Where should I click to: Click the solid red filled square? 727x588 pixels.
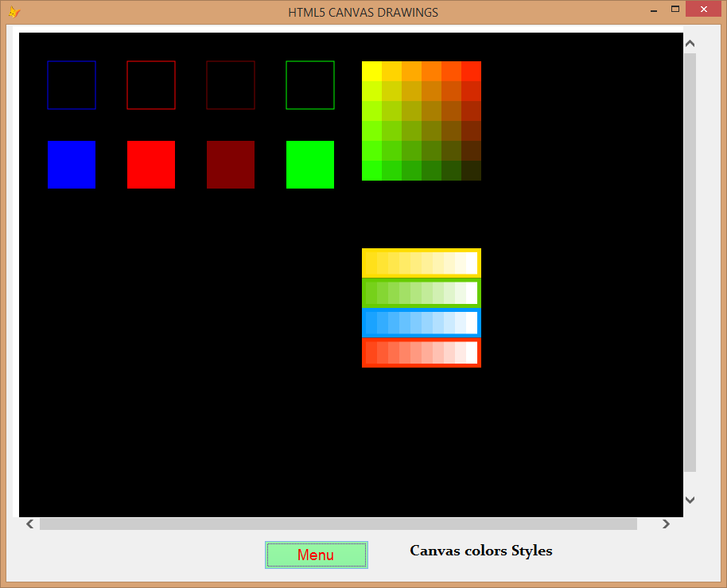coord(151,165)
